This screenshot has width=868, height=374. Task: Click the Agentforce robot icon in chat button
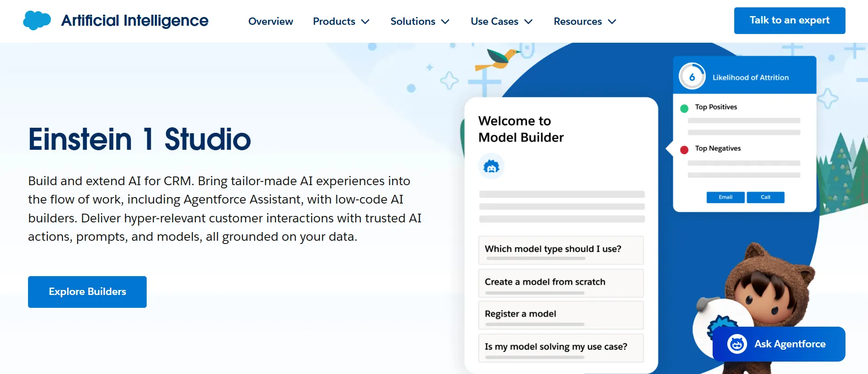click(x=737, y=344)
